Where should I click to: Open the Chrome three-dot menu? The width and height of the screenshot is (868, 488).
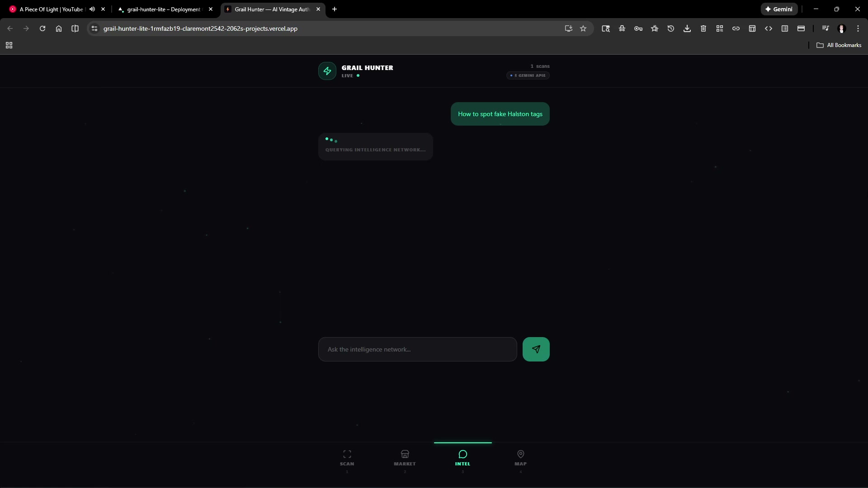(858, 28)
